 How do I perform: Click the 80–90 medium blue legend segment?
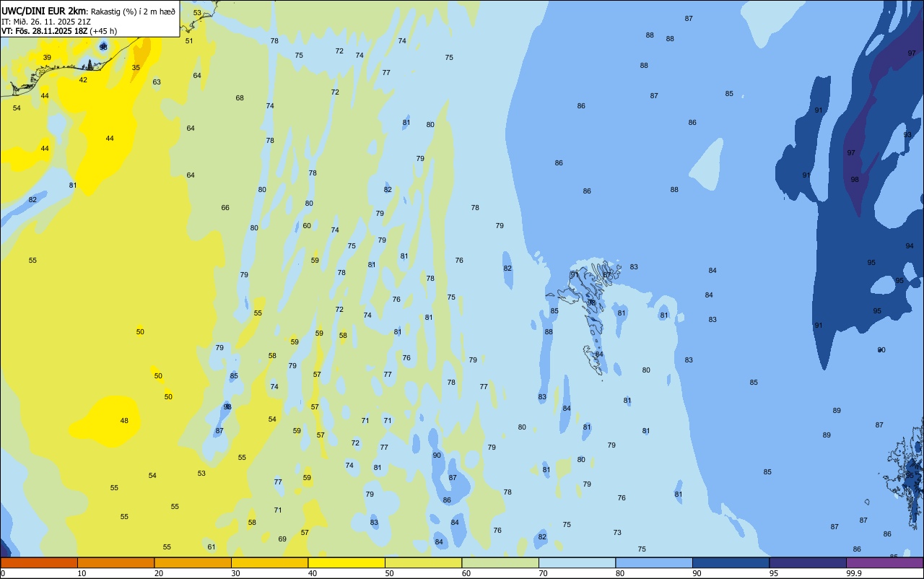(x=654, y=562)
